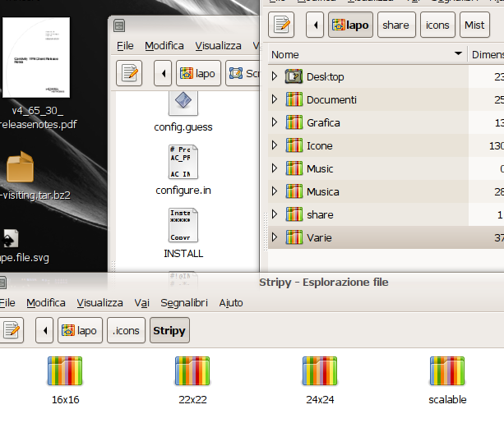Screen dimensions: 504x423
Task: Click the back arrow in middle window path bar
Action: pos(163,73)
